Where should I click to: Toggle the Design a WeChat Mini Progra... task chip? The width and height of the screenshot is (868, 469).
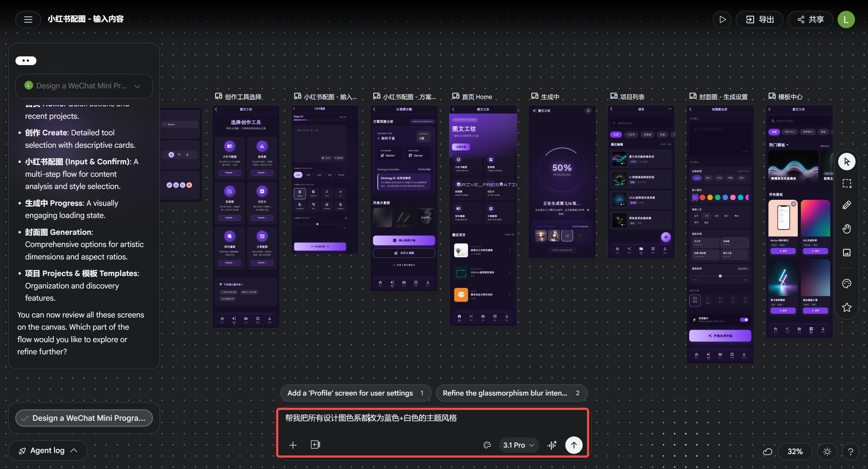point(84,418)
